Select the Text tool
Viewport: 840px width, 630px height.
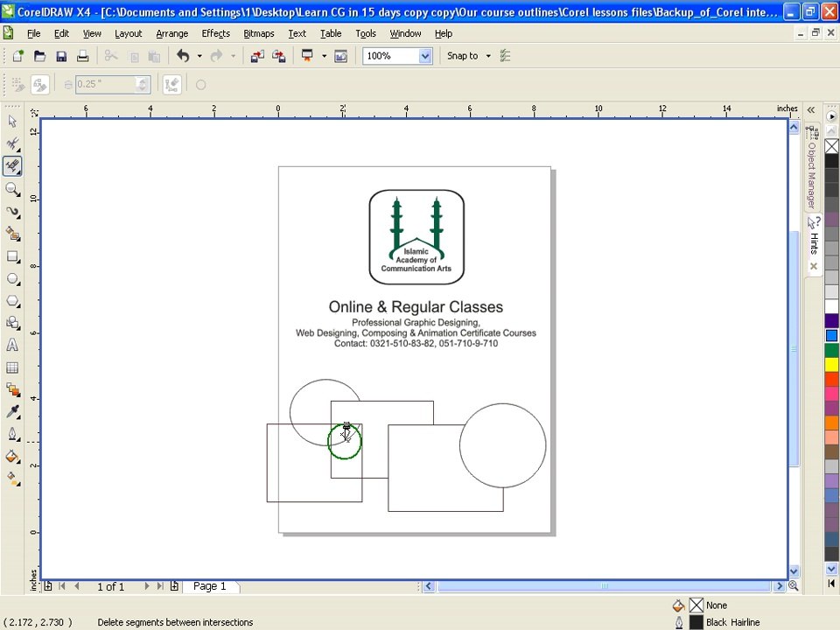(x=12, y=345)
